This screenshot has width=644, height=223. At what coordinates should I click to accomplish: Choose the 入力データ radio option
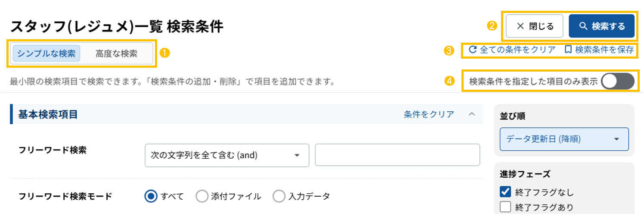(279, 197)
